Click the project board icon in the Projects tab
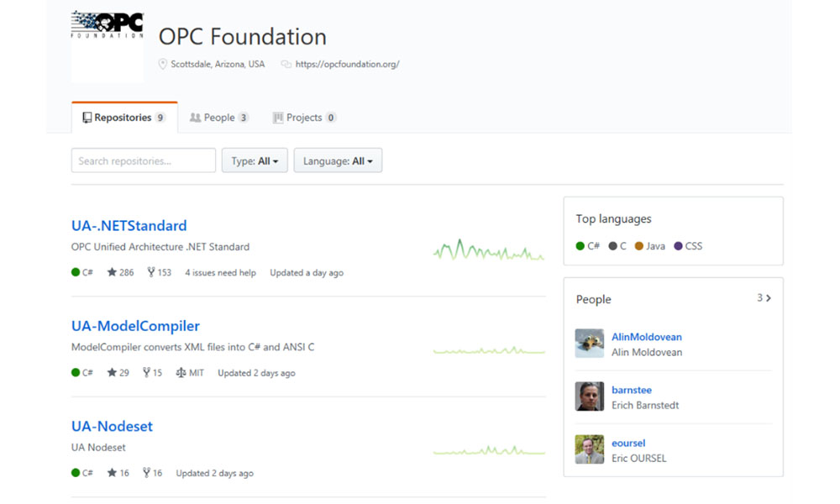The width and height of the screenshot is (840, 504). click(277, 118)
